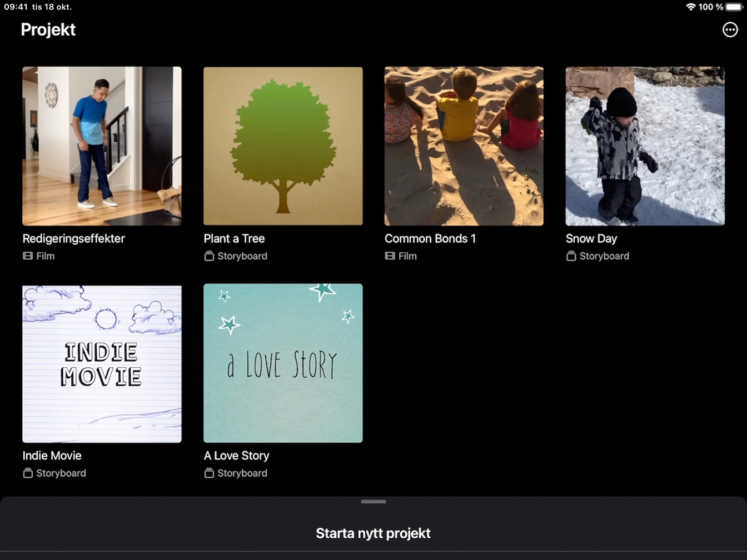The width and height of the screenshot is (747, 560).
Task: Click storyboard icon under Plant a Tree
Action: tap(209, 256)
